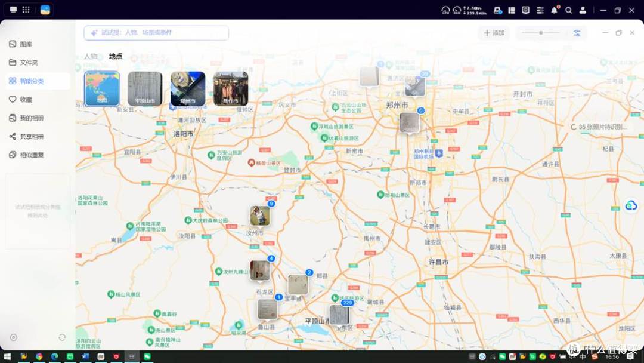Click the 洛阳市 map label
This screenshot has width=644, height=363.
click(183, 134)
